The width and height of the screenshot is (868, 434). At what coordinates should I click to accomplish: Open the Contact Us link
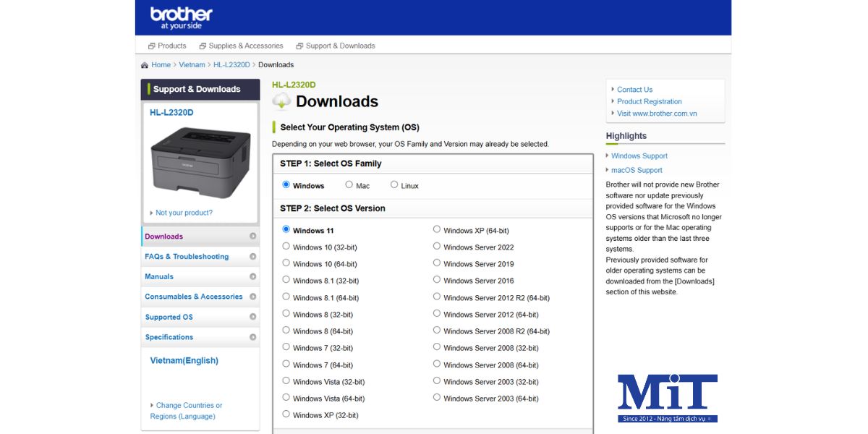point(634,90)
